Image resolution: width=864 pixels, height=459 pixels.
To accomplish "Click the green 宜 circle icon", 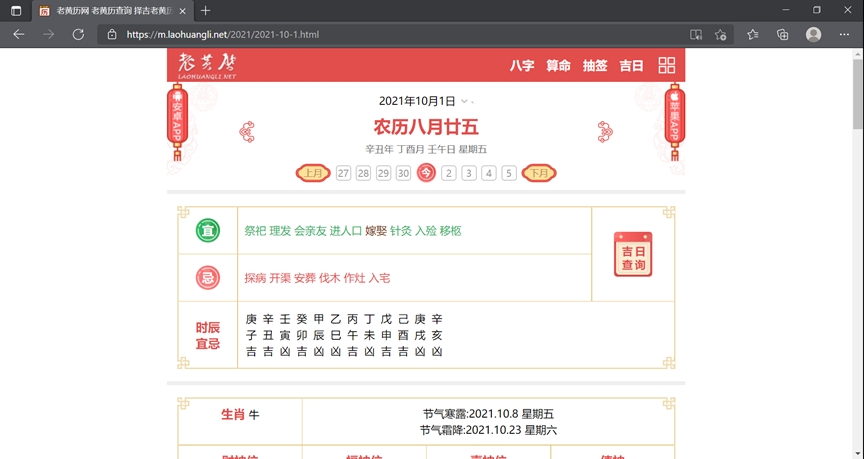I will click(x=208, y=230).
